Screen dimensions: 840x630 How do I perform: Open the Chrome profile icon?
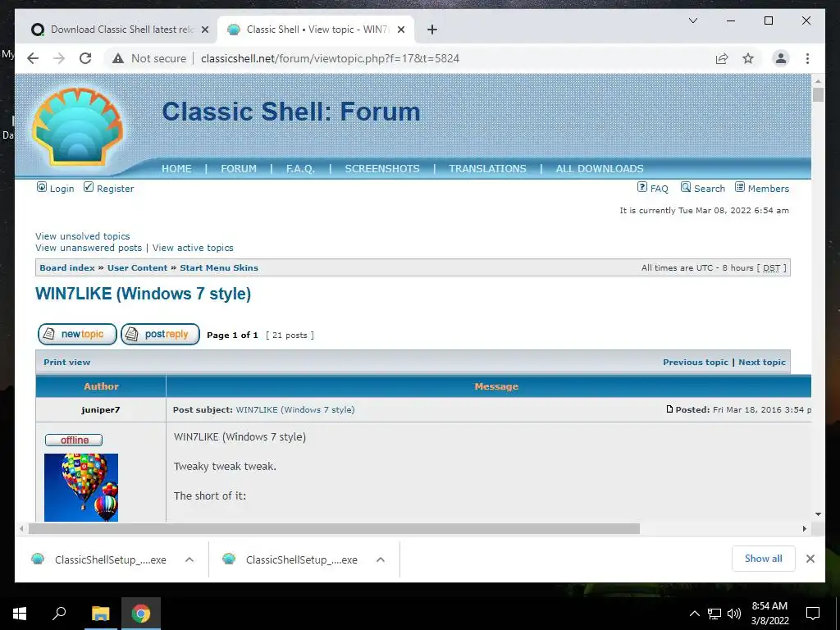coord(781,58)
